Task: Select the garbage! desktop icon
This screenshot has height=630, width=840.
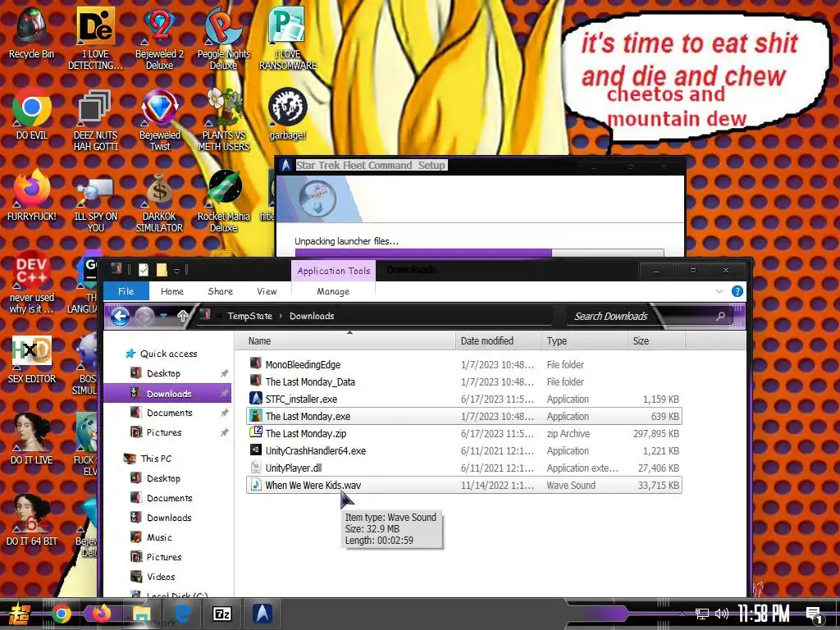Action: [288, 115]
